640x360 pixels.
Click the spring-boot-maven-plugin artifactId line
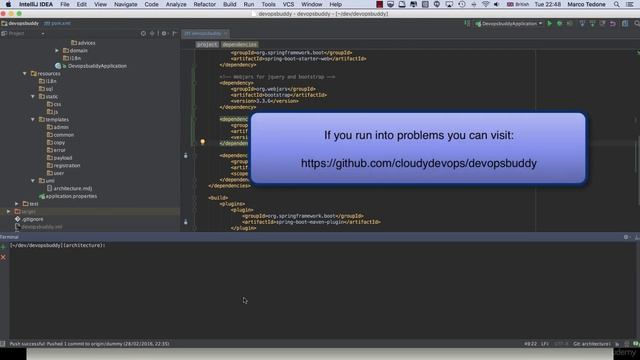point(311,222)
